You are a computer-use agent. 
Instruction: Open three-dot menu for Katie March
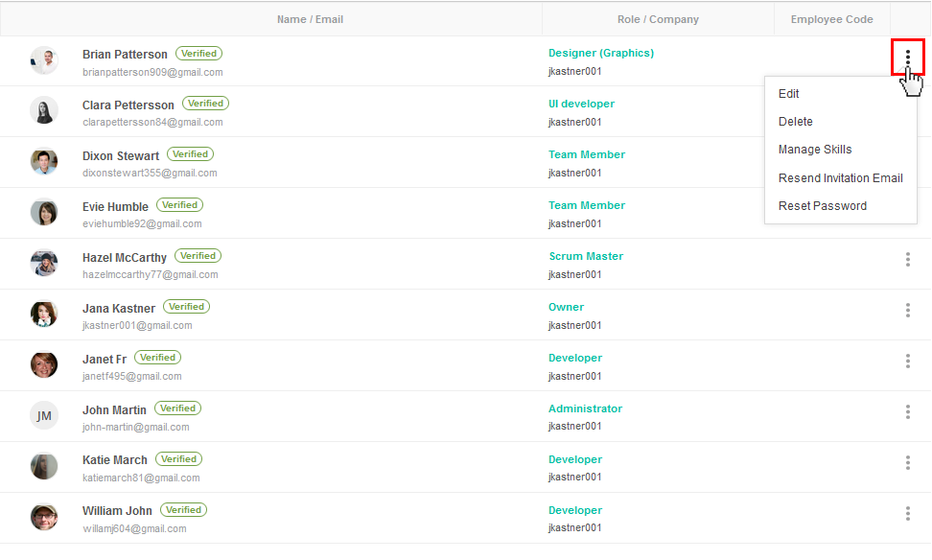(x=908, y=462)
